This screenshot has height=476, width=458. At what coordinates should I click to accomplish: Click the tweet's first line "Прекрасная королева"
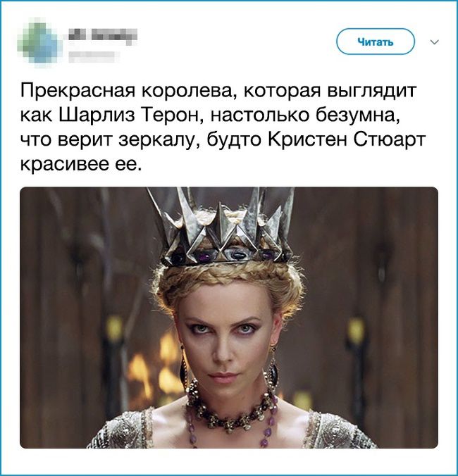tap(128, 90)
